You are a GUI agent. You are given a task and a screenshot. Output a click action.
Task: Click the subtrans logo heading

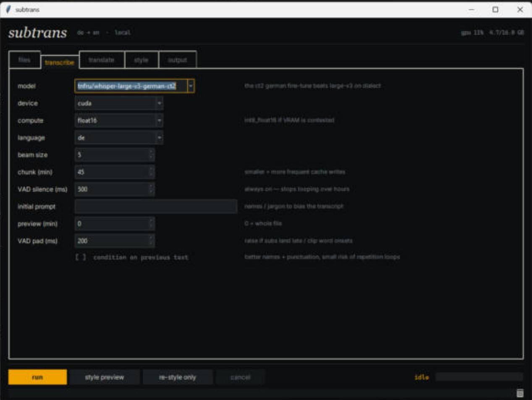tap(37, 33)
